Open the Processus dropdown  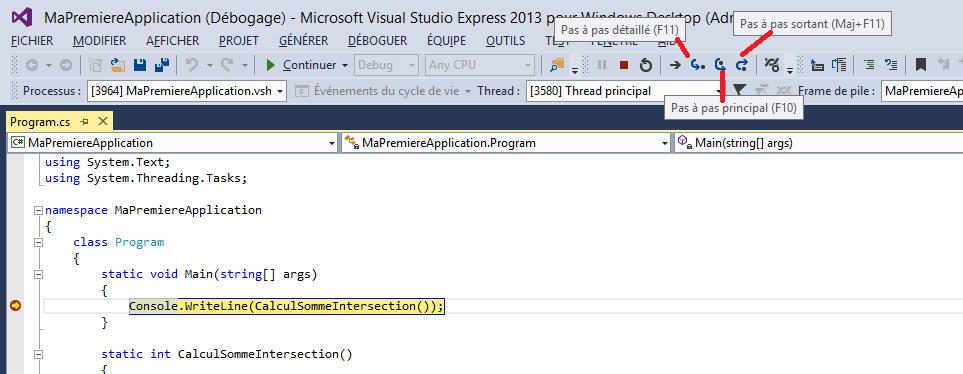[187, 91]
